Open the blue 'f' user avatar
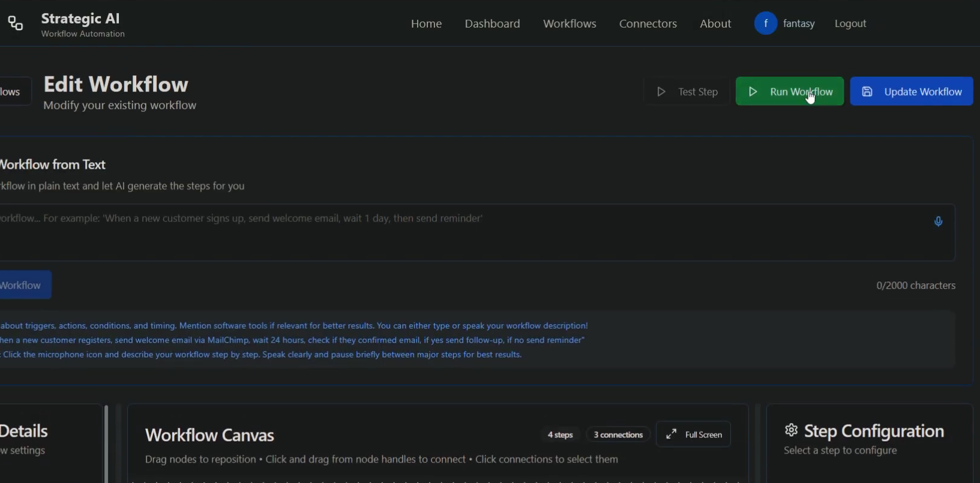 [x=766, y=23]
